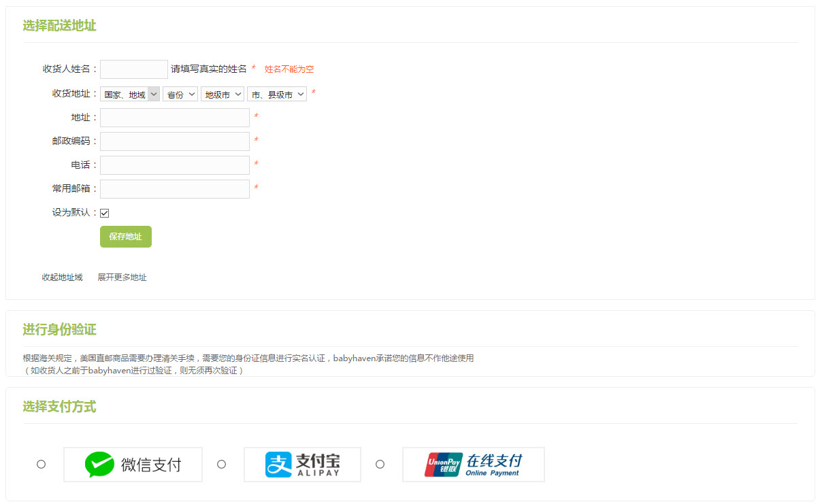Click the 选择配送地址 heading
The width and height of the screenshot is (820, 504).
[59, 26]
